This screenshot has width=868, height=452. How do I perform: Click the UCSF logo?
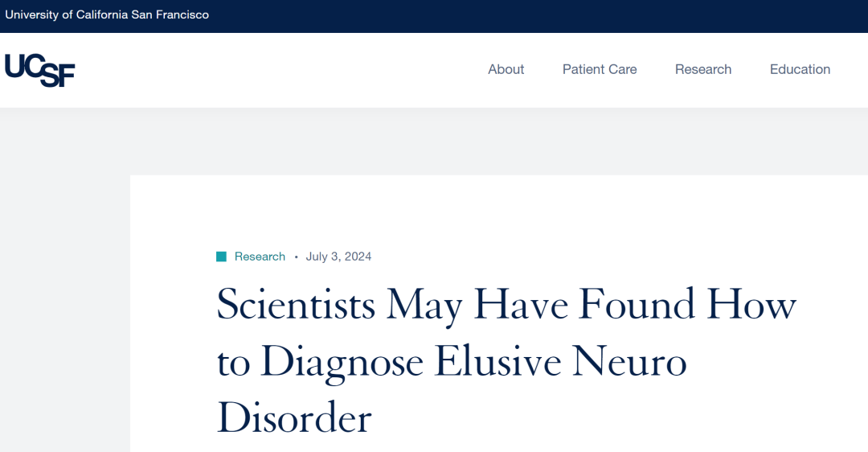39,70
